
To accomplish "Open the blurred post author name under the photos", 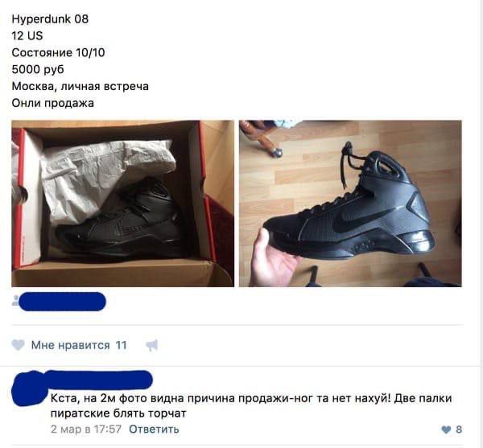I will click(62, 302).
